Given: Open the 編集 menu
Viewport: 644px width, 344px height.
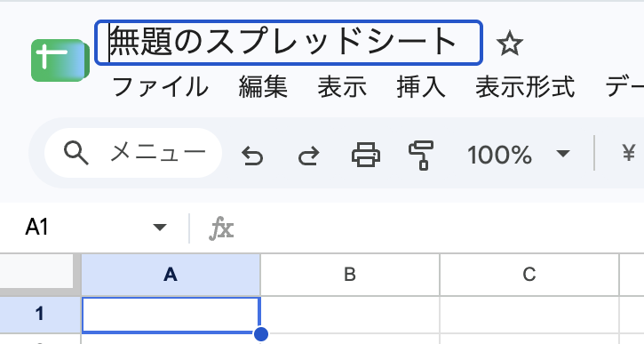Looking at the screenshot, I should tap(263, 87).
